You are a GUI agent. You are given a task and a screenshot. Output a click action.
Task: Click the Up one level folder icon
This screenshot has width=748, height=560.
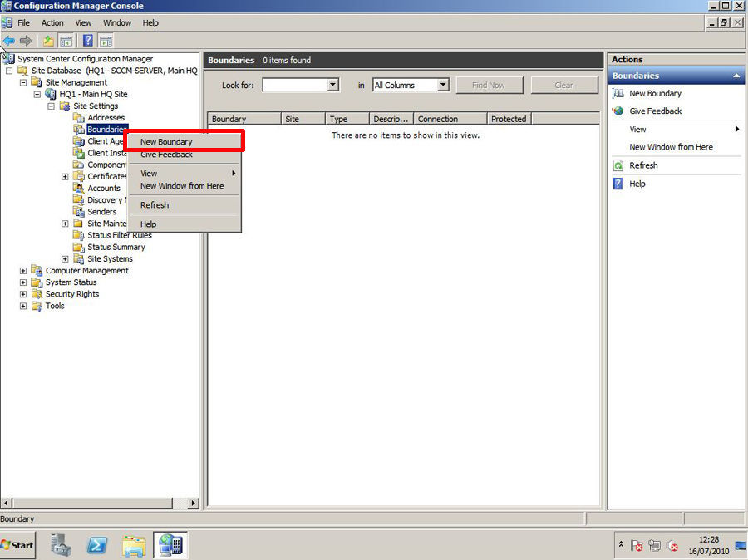coord(48,41)
